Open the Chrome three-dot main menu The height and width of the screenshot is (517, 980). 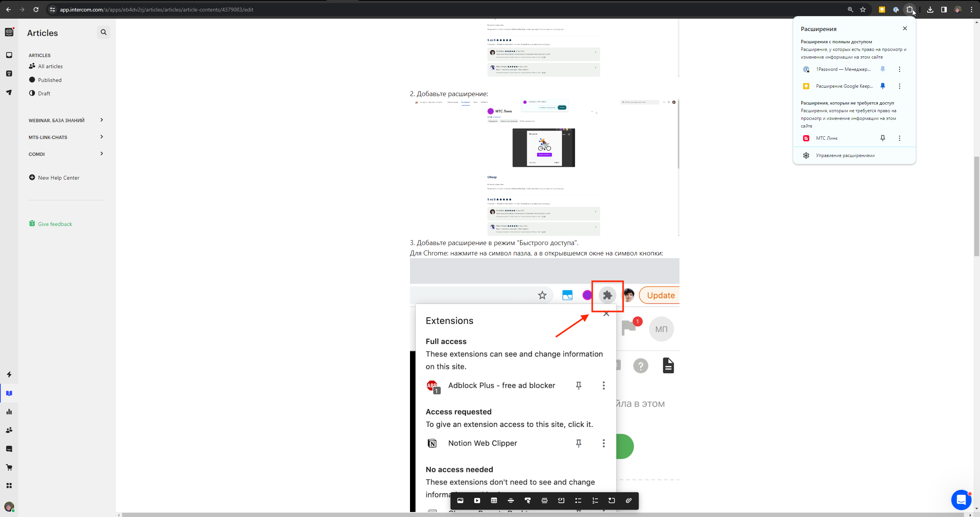[972, 10]
